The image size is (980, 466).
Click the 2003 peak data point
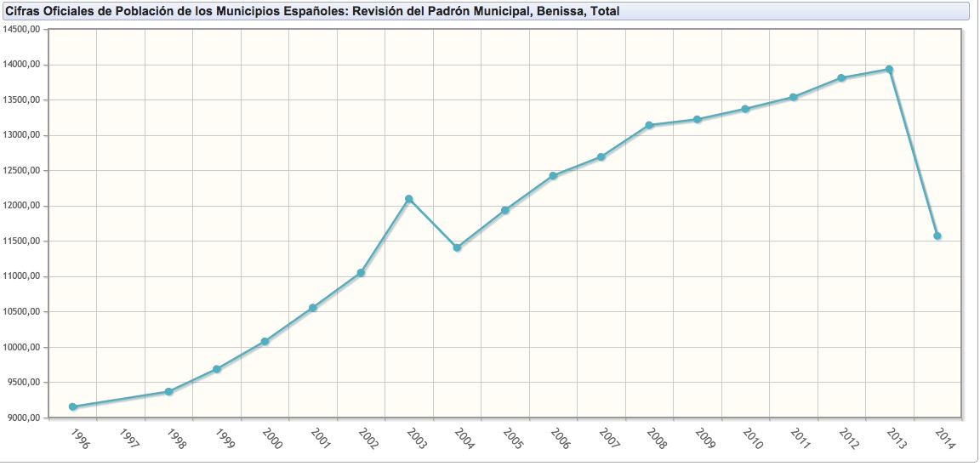click(x=409, y=199)
